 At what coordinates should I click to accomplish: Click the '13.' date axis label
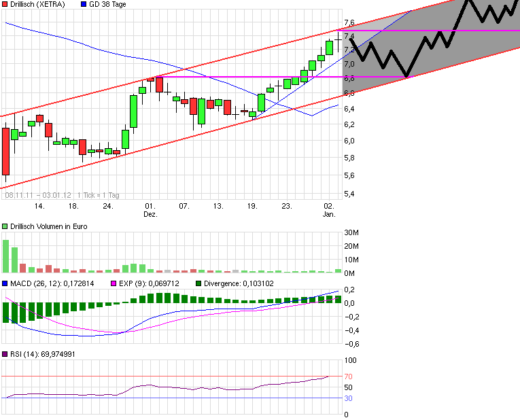click(x=218, y=206)
